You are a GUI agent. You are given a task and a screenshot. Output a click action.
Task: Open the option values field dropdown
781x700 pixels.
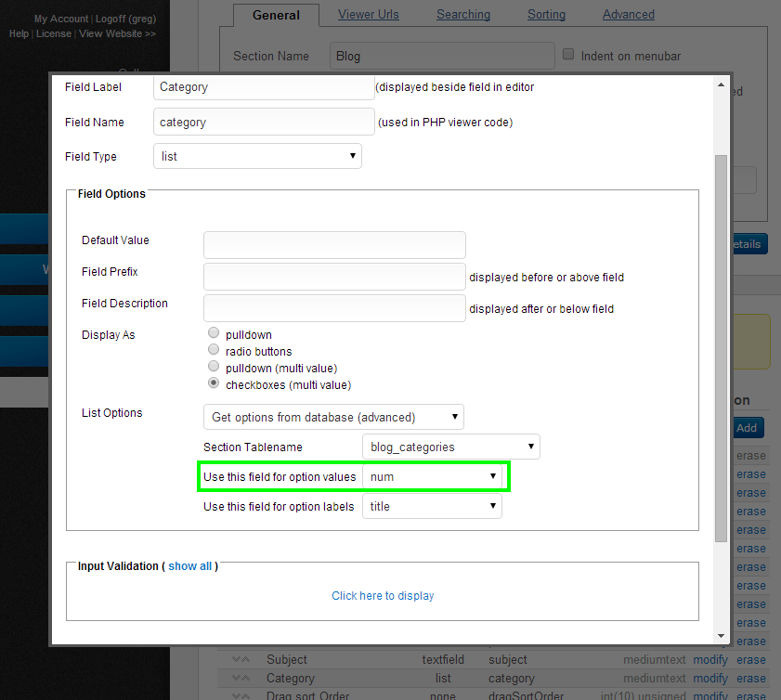click(432, 476)
